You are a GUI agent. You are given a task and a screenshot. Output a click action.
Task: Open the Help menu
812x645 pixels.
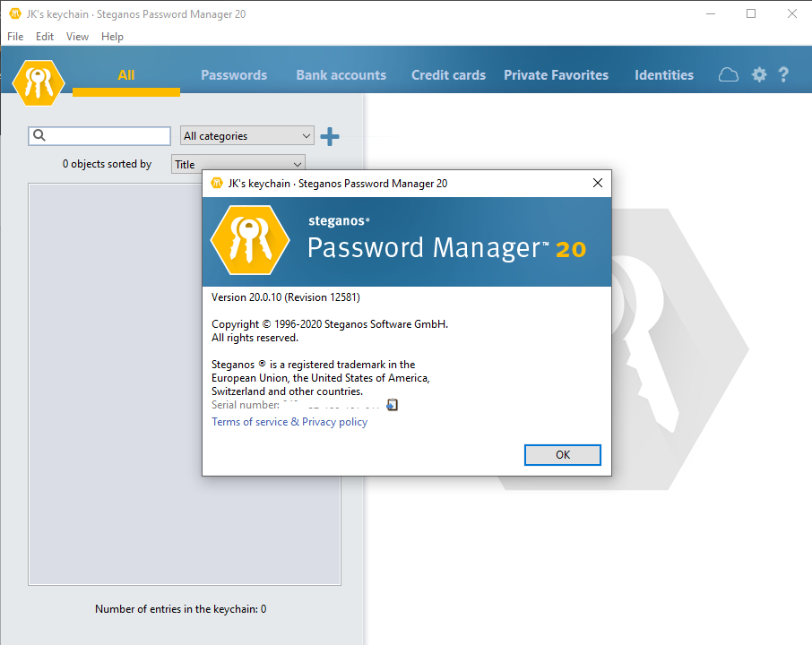(x=112, y=36)
